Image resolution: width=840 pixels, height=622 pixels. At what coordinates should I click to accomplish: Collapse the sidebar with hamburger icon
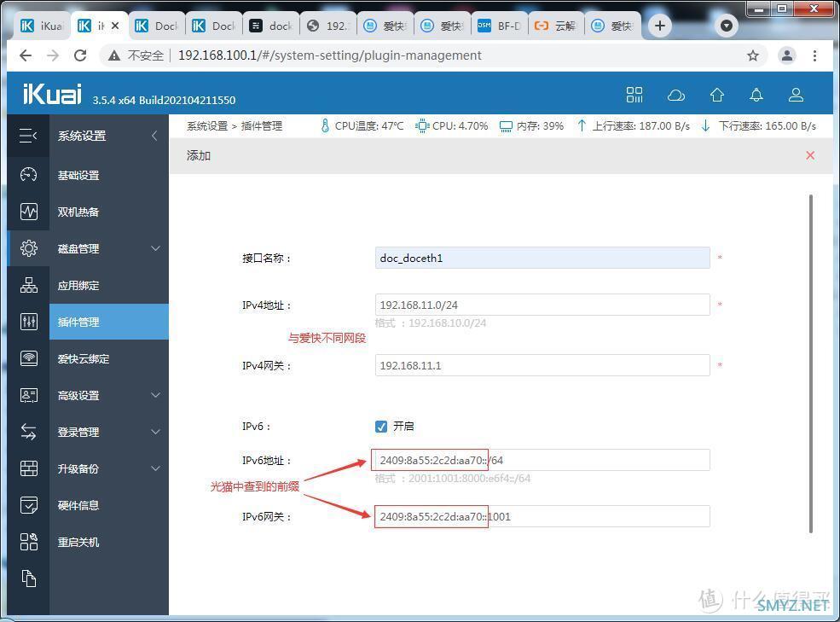[28, 136]
